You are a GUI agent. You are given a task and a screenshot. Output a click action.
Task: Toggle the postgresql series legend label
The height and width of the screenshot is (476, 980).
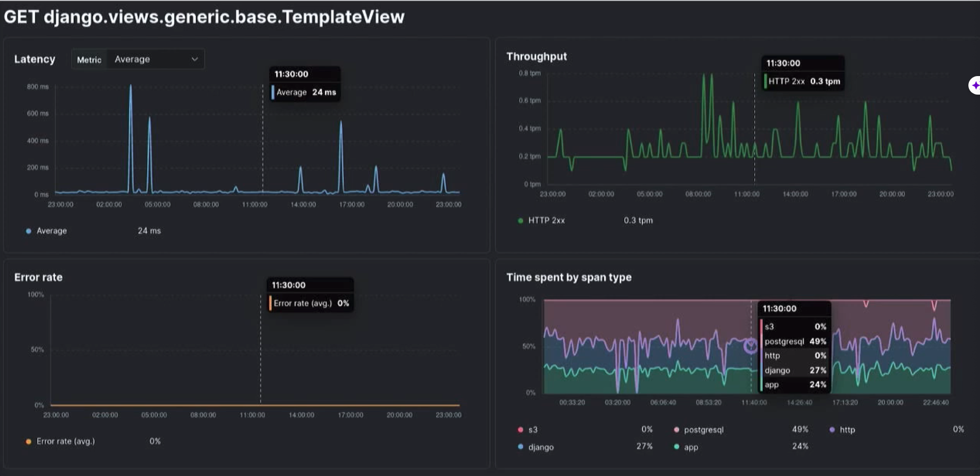click(703, 430)
